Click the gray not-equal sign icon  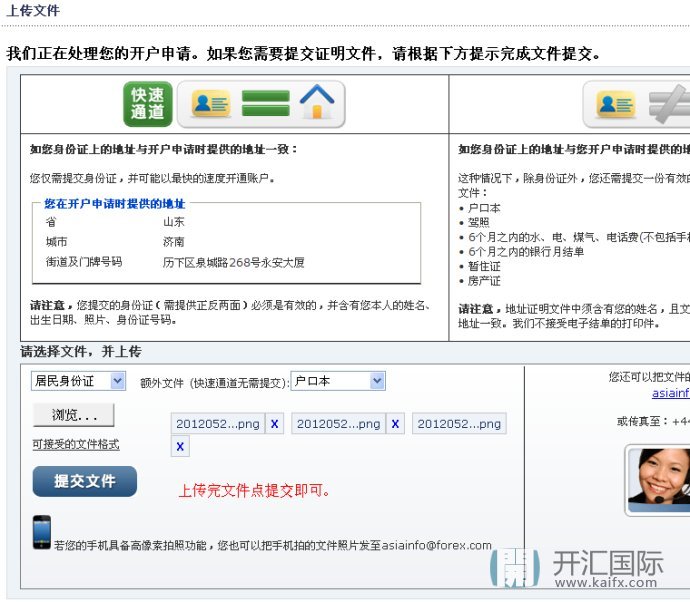pos(668,105)
